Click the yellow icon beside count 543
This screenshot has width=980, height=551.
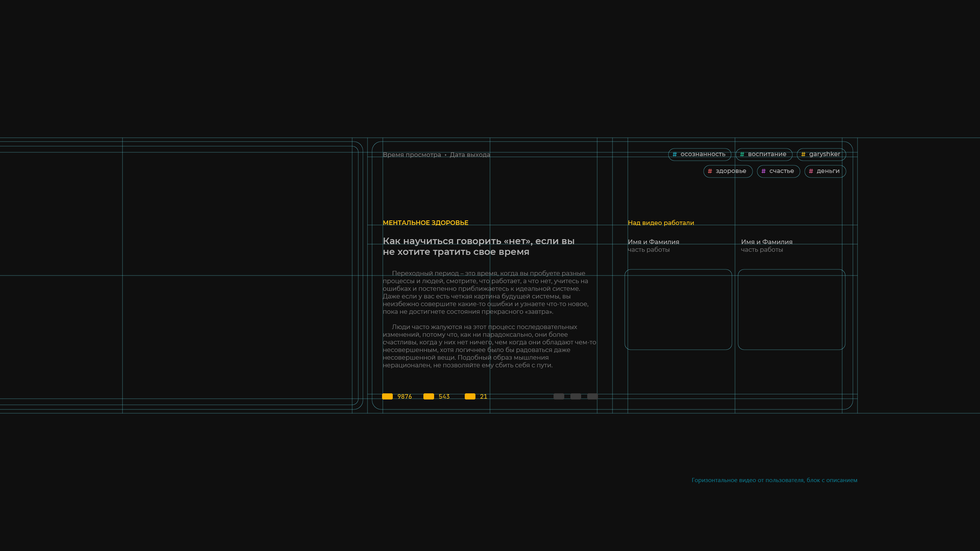click(x=429, y=396)
